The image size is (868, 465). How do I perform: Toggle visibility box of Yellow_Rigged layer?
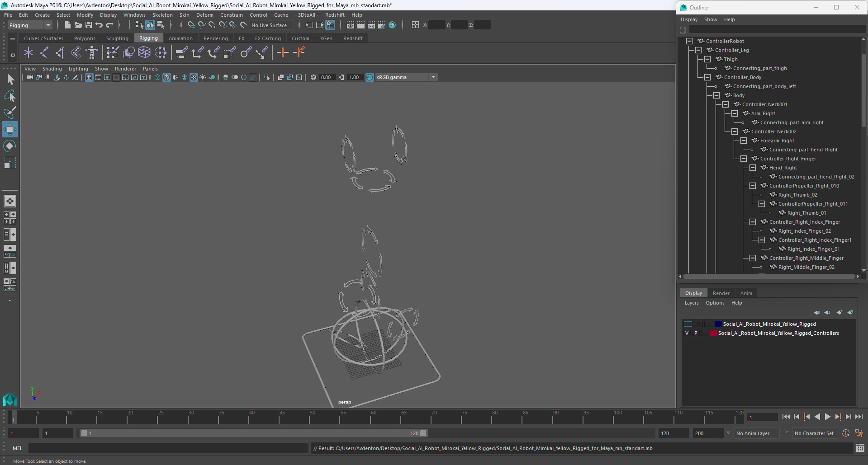tap(688, 324)
